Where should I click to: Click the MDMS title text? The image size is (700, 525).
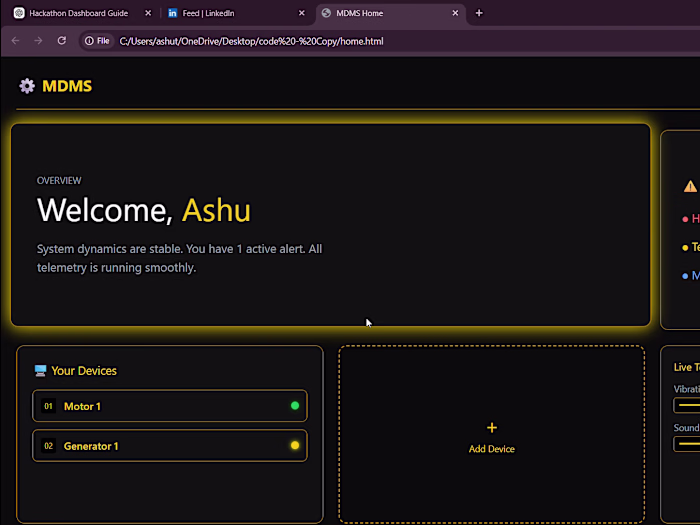coord(67,86)
